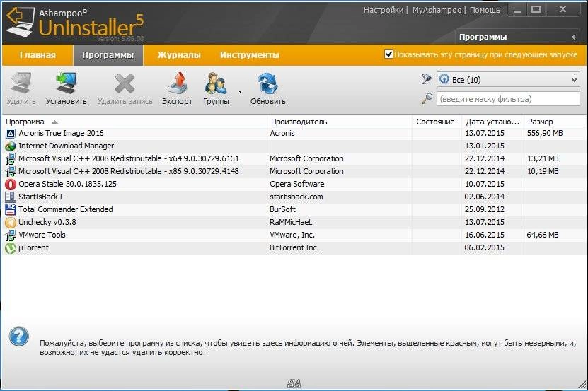Click the Unchecky v0.3.8 icon
The height and width of the screenshot is (391, 588).
point(11,222)
